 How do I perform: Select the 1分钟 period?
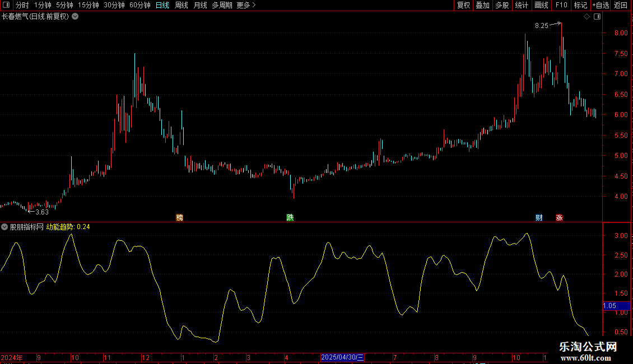(x=43, y=5)
